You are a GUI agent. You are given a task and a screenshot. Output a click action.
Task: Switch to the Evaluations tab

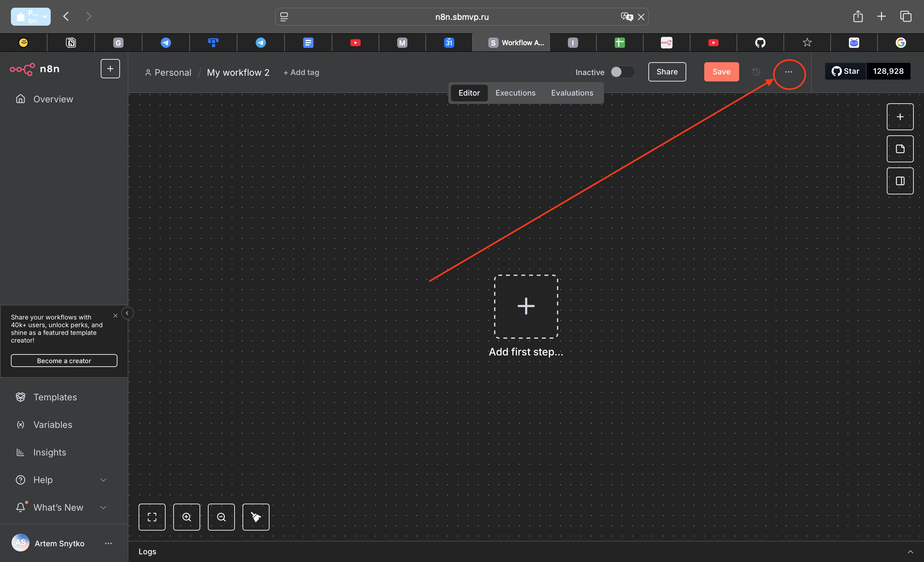point(572,93)
